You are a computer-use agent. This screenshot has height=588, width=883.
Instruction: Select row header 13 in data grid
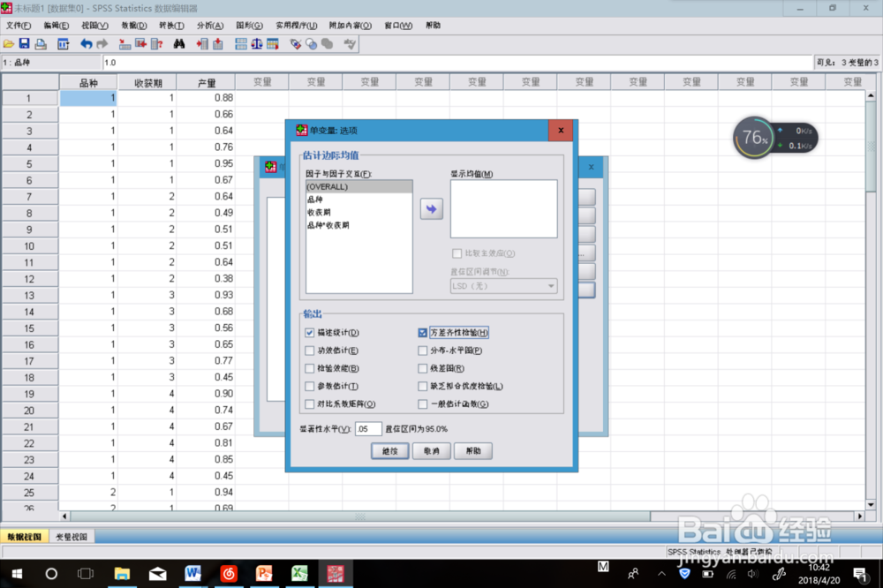pos(29,295)
